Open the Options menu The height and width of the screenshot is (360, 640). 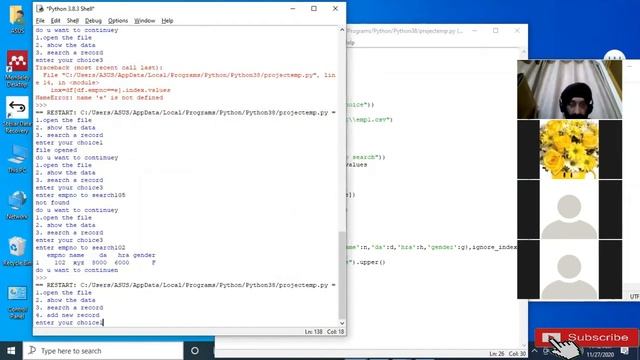click(118, 20)
